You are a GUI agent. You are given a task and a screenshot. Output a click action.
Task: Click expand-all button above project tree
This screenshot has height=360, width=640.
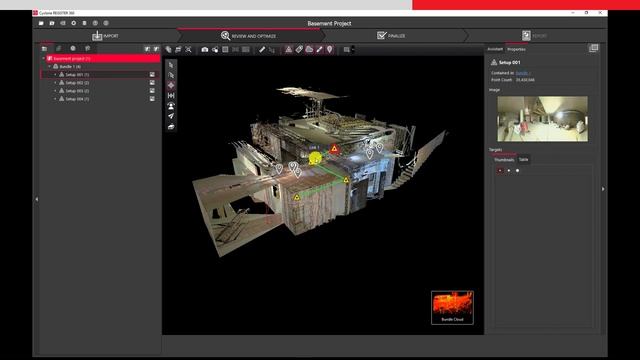[148, 49]
